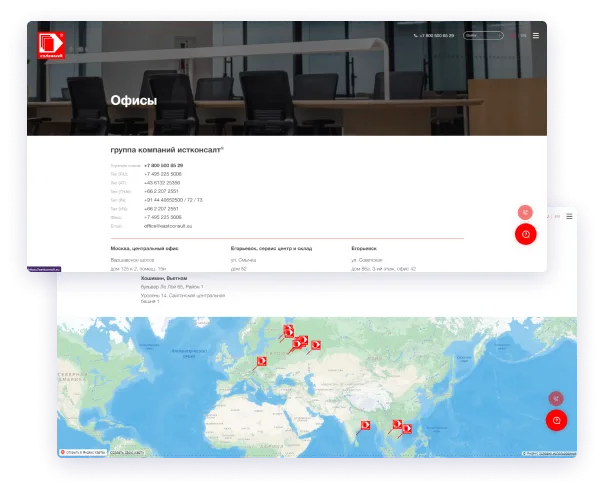Select the Central Europe office marker on map
The width and height of the screenshot is (604, 491).
tap(262, 361)
